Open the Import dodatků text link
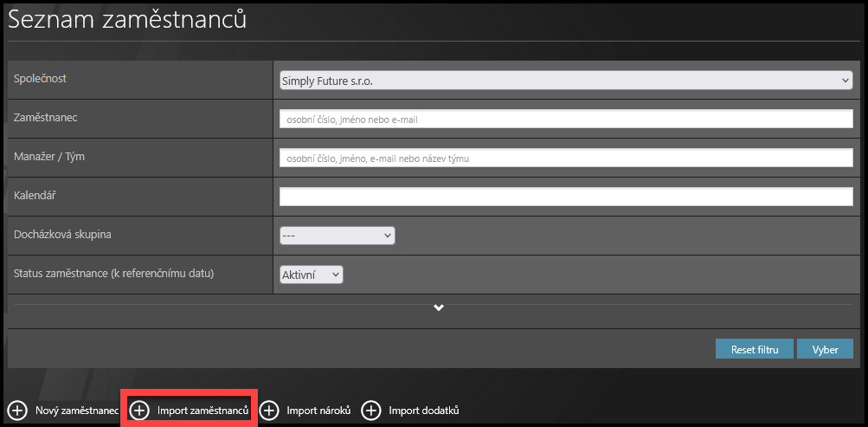The height and width of the screenshot is (427, 868). (x=423, y=411)
